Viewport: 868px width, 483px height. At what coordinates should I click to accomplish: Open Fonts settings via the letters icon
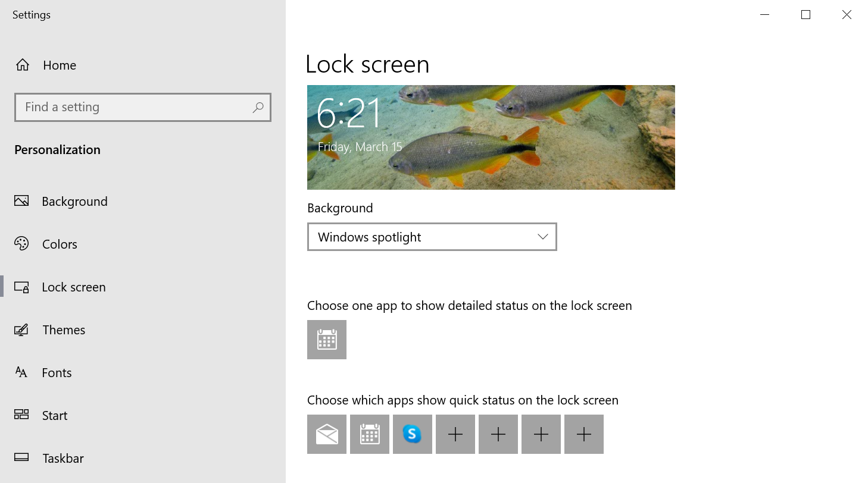pos(21,372)
